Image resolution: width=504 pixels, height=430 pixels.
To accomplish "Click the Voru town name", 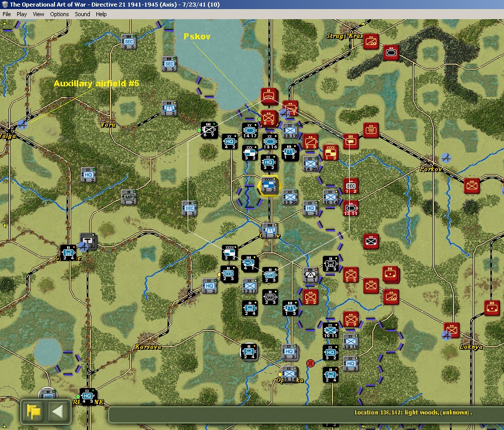I will click(x=107, y=125).
